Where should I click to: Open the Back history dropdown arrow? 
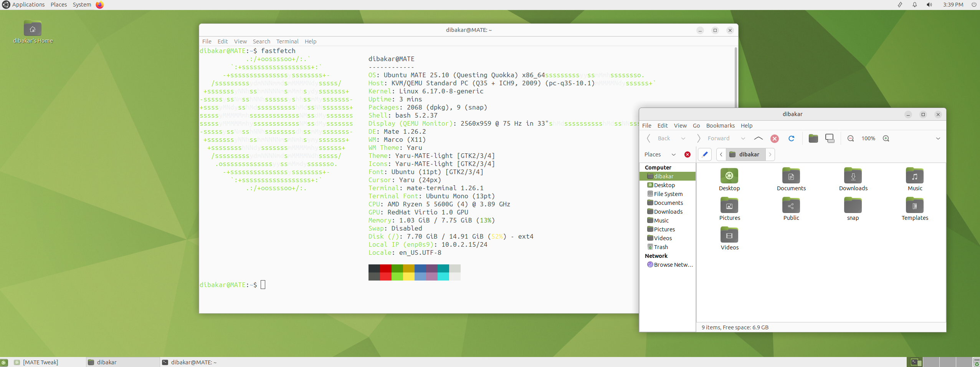coord(684,138)
